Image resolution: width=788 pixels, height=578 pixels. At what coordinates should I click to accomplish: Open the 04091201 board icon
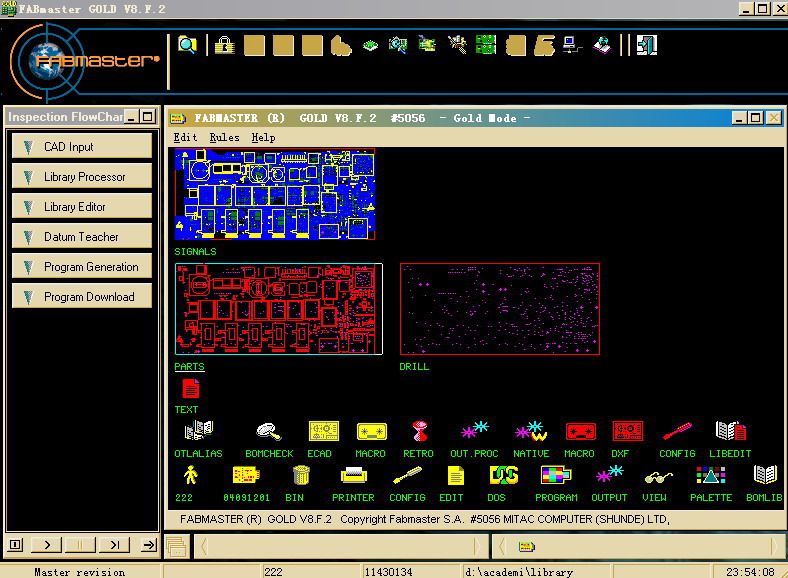tap(246, 475)
